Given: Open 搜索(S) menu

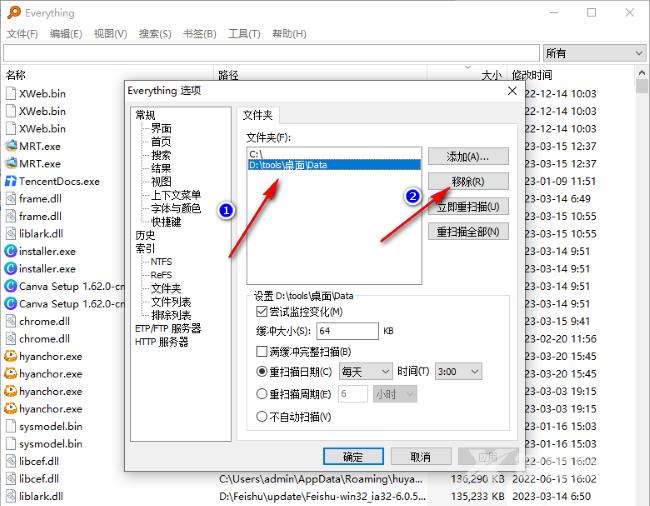Looking at the screenshot, I should point(155,34).
